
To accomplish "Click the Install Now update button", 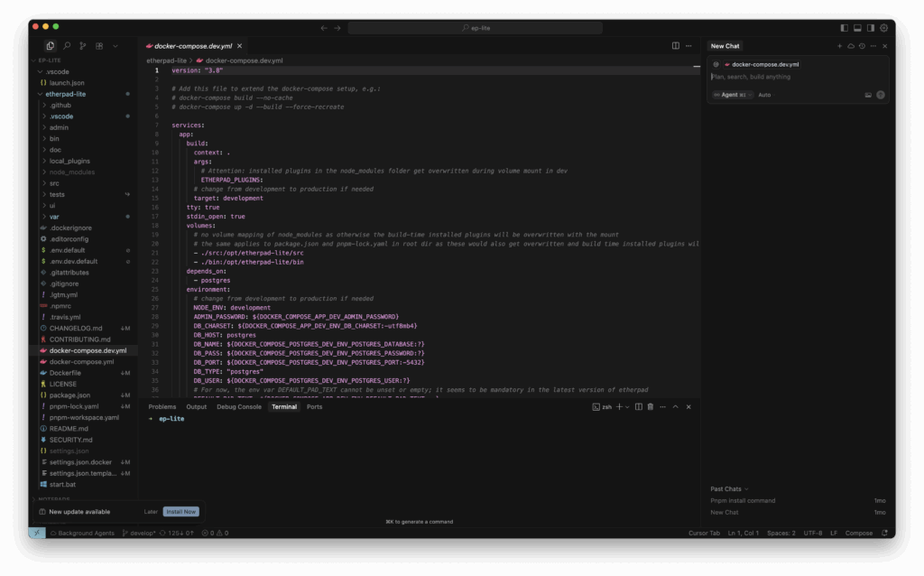I will 180,512.
